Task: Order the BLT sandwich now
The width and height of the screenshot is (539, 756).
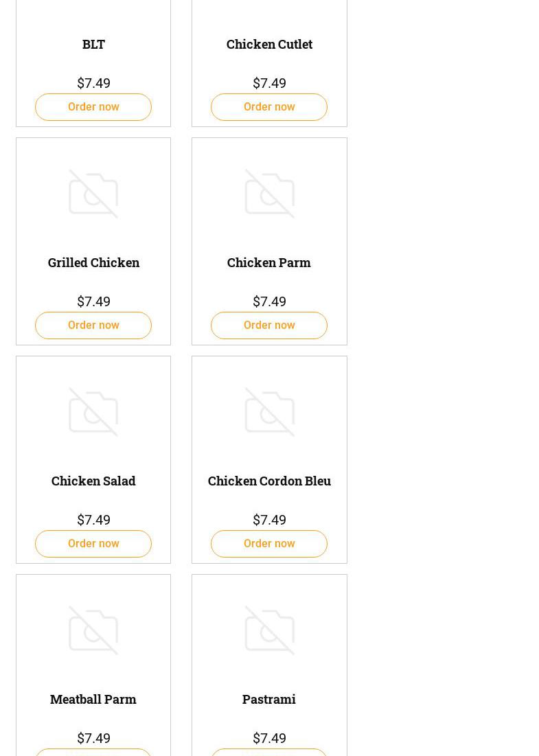Action: (x=93, y=107)
